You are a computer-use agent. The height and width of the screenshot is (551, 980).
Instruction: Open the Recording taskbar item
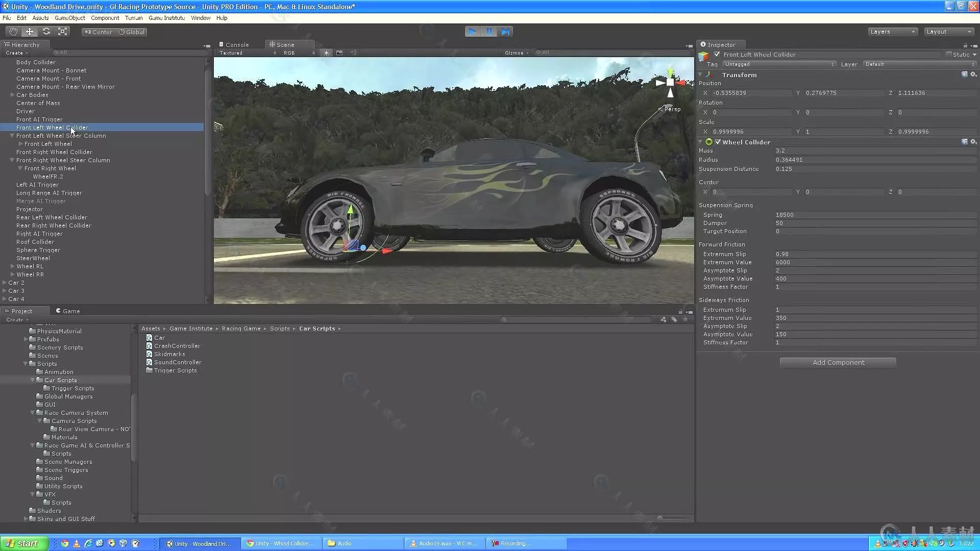pos(527,543)
